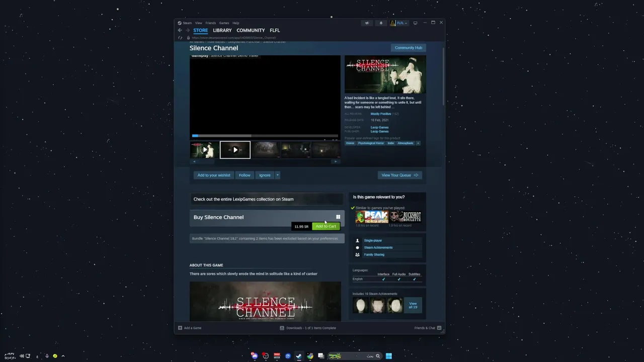The width and height of the screenshot is (644, 362).
Task: Switch to the STORE tab
Action: [200, 30]
